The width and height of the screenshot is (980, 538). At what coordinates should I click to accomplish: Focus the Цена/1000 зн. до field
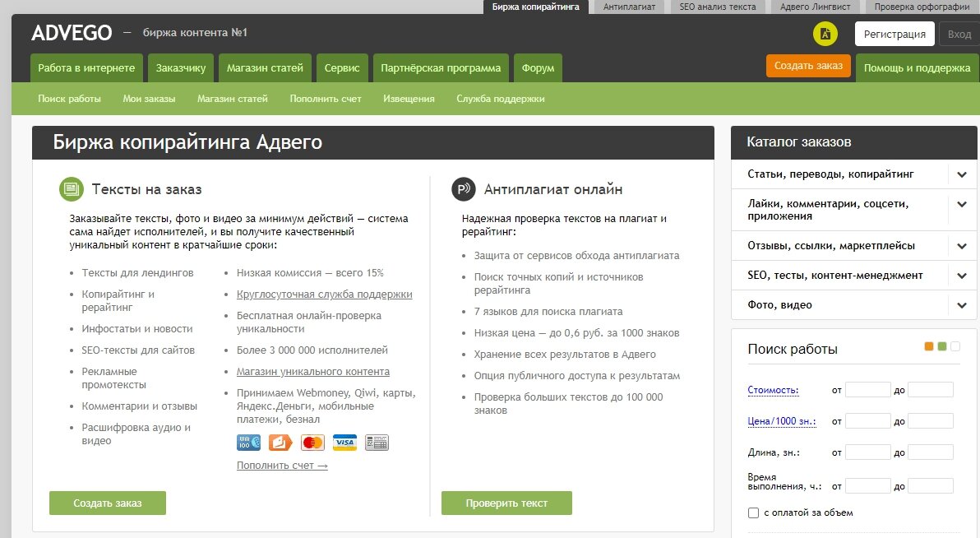pos(931,421)
